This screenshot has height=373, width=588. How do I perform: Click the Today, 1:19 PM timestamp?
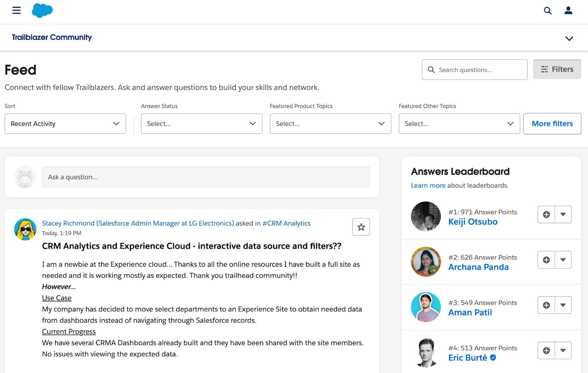point(62,233)
